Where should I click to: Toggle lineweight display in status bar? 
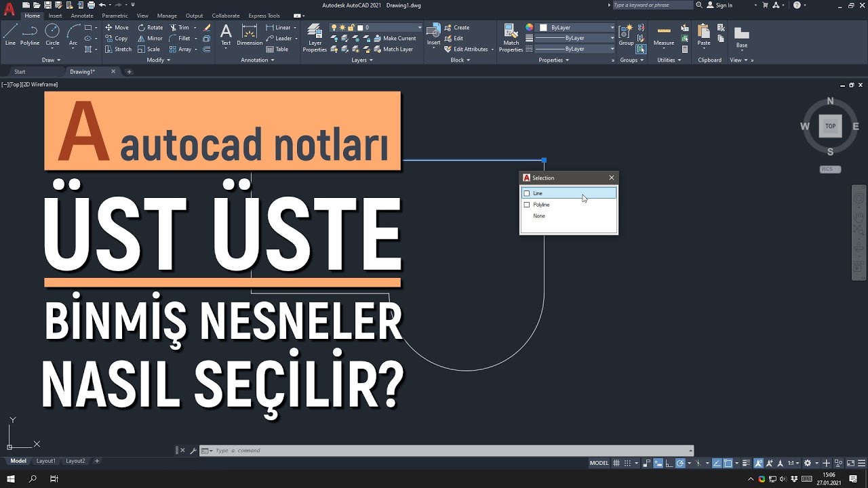tap(746, 463)
